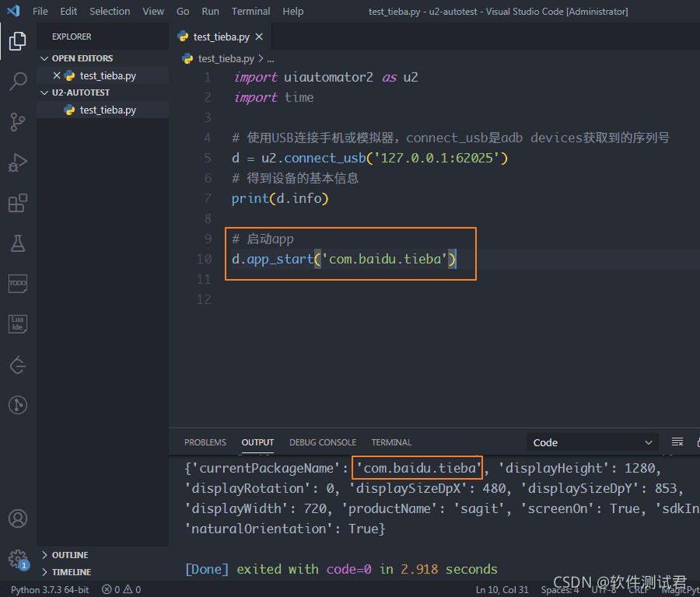
Task: Open the Manage gear menu
Action: [17, 559]
